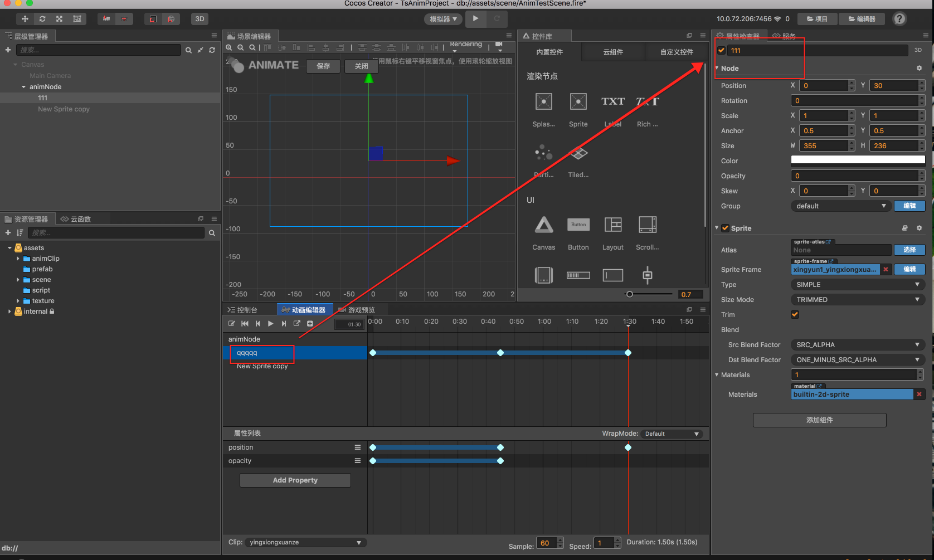Select the rect transform tool
The width and height of the screenshot is (934, 560).
pos(77,19)
